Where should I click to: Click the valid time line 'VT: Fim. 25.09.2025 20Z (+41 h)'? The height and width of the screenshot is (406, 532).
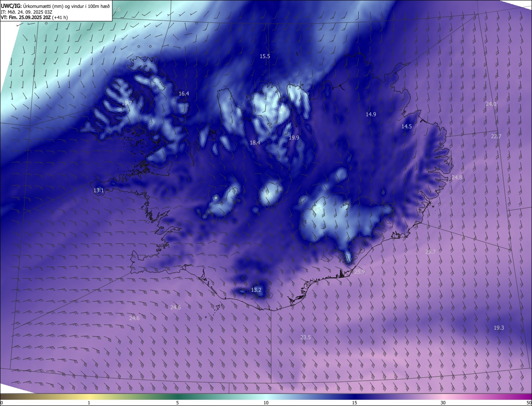click(x=34, y=17)
